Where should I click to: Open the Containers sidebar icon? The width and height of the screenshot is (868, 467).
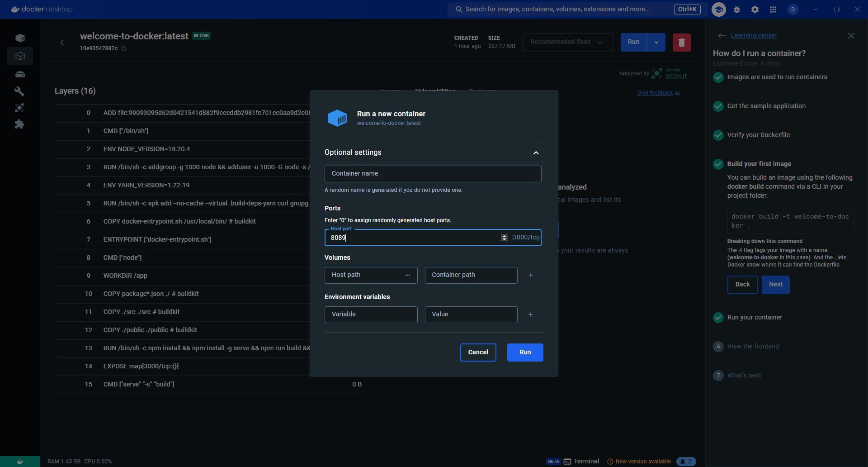tap(20, 38)
